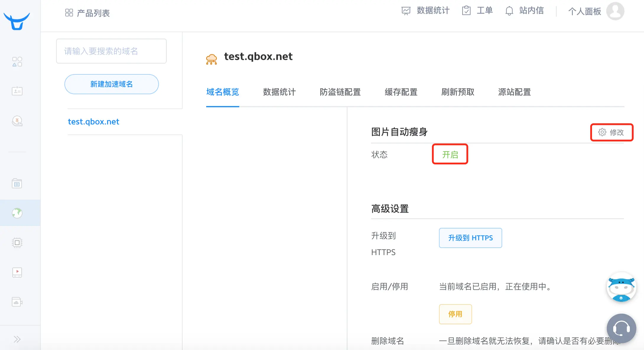Open the cloud camera sidebar icon
The width and height of the screenshot is (644, 350).
(x=17, y=302)
